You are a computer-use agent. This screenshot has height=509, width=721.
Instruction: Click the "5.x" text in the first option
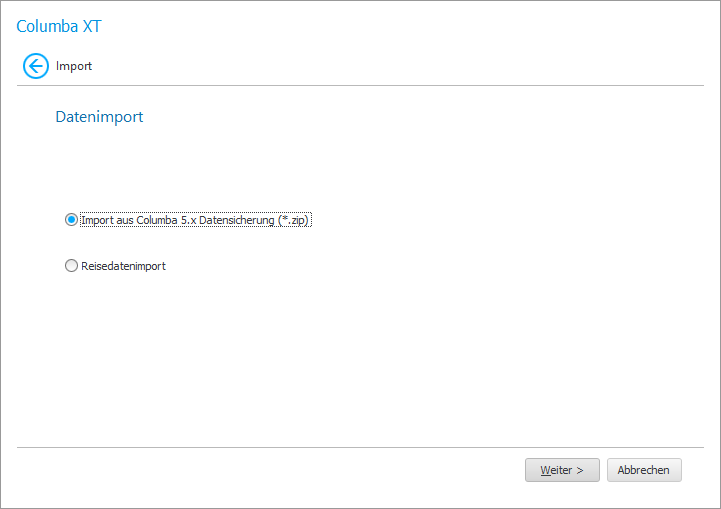click(187, 220)
